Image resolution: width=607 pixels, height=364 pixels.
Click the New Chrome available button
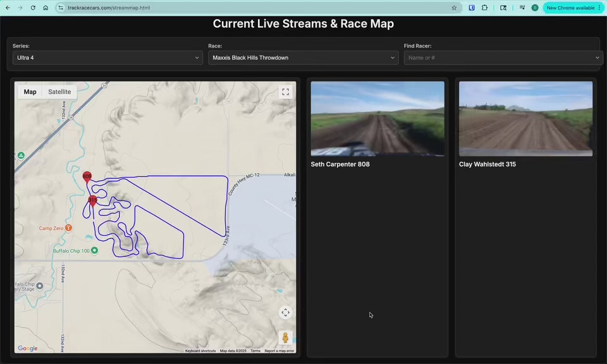[x=573, y=8]
